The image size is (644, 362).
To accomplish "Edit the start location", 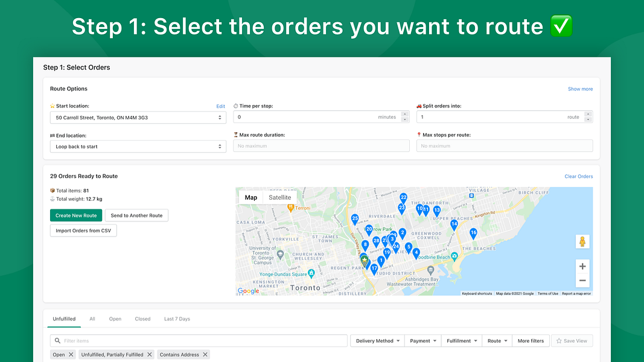I will tap(220, 106).
